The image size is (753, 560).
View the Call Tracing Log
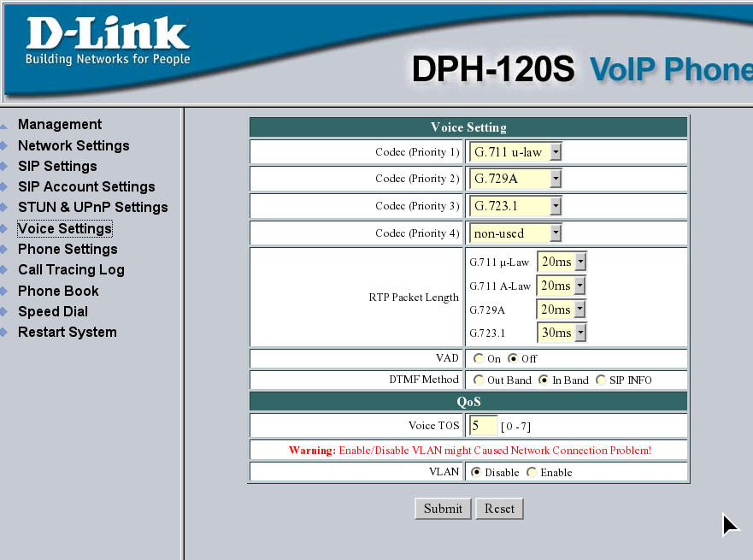[71, 270]
